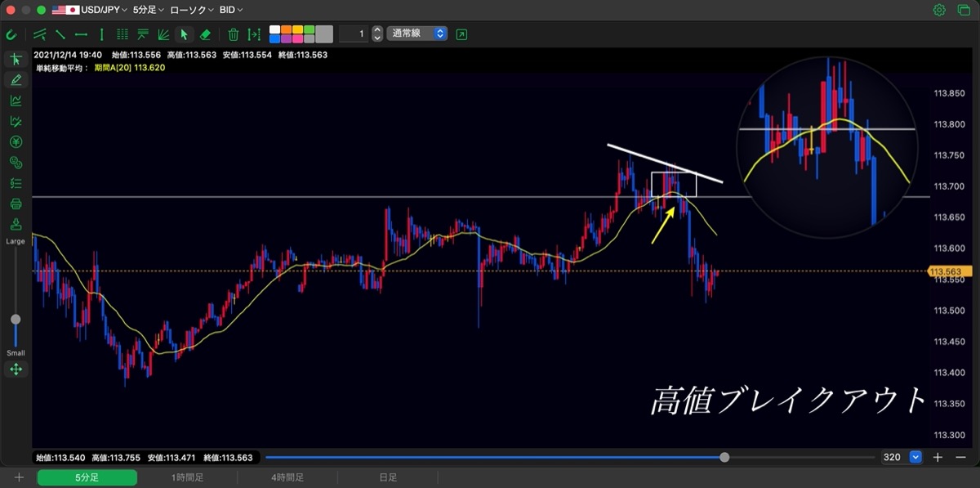This screenshot has width=980, height=488.
Task: Click the magnet snap icon in toolbar
Action: 11,34
